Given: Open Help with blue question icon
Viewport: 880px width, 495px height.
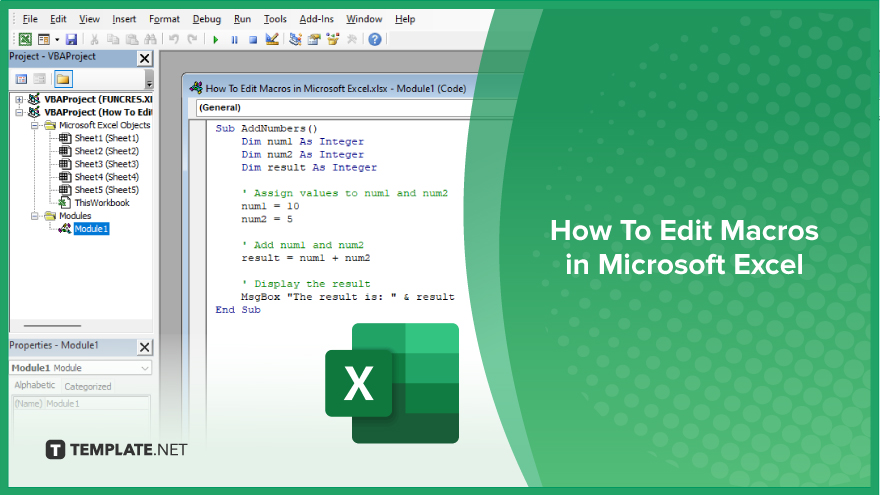Looking at the screenshot, I should [375, 39].
